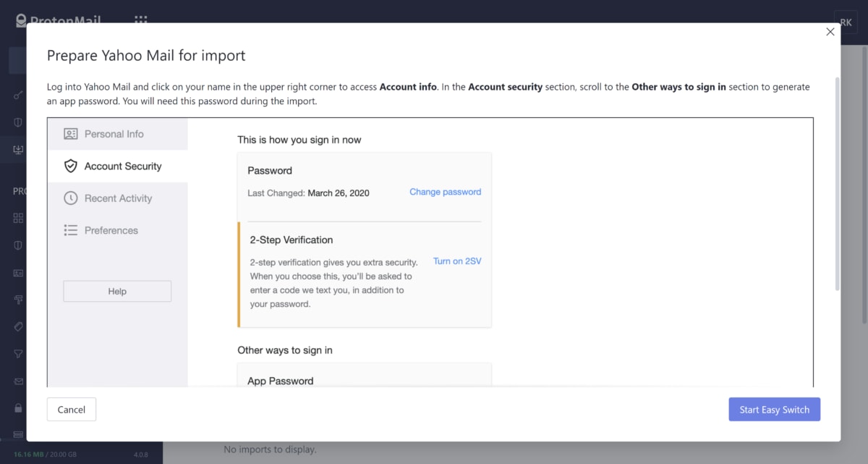Screen dimensions: 868x464
Task: Open the paint roller appearance icon in sidebar
Action: [x=19, y=300]
